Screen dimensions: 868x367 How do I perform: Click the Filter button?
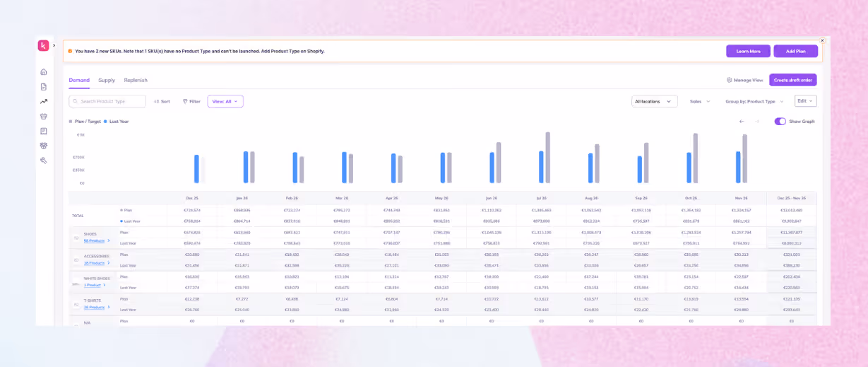click(191, 101)
